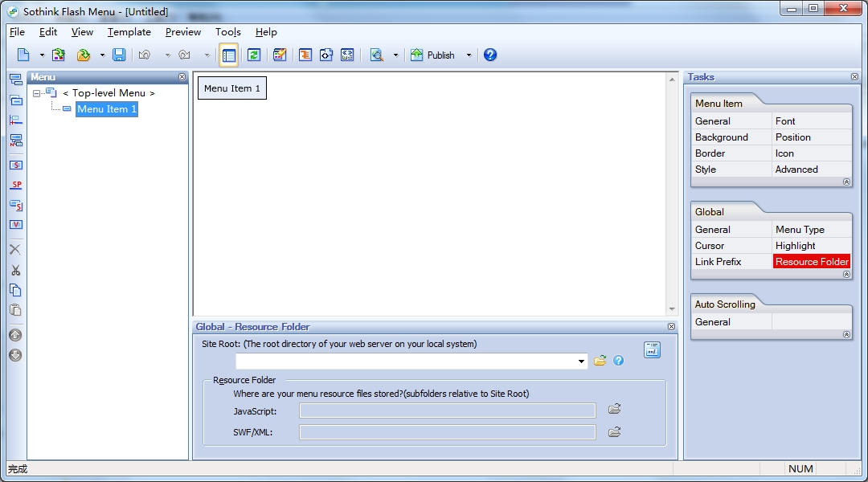This screenshot has width=868, height=482.
Task: Open the Edit menu
Action: point(48,32)
